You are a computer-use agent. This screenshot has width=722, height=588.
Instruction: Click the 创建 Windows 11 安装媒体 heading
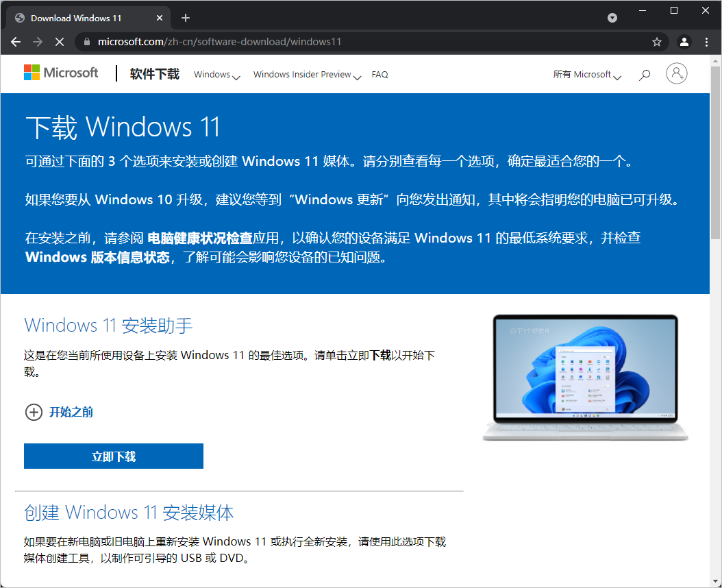129,513
